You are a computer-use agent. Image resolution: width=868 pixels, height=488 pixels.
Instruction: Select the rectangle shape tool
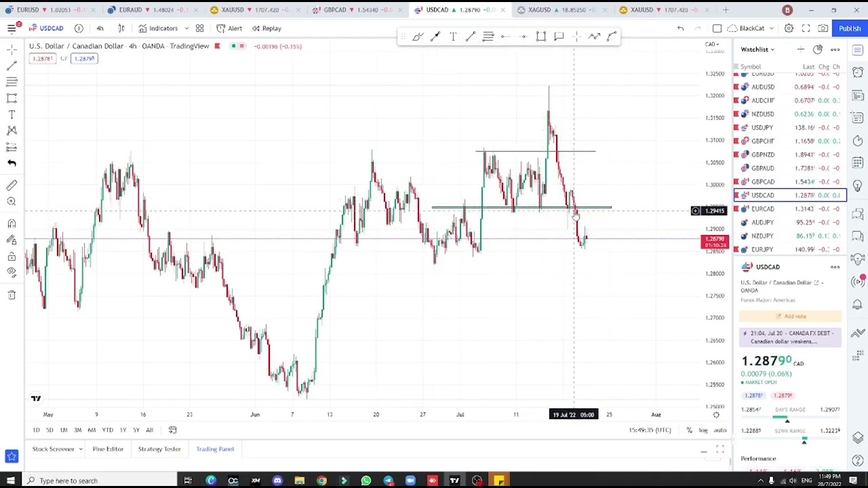12,98
